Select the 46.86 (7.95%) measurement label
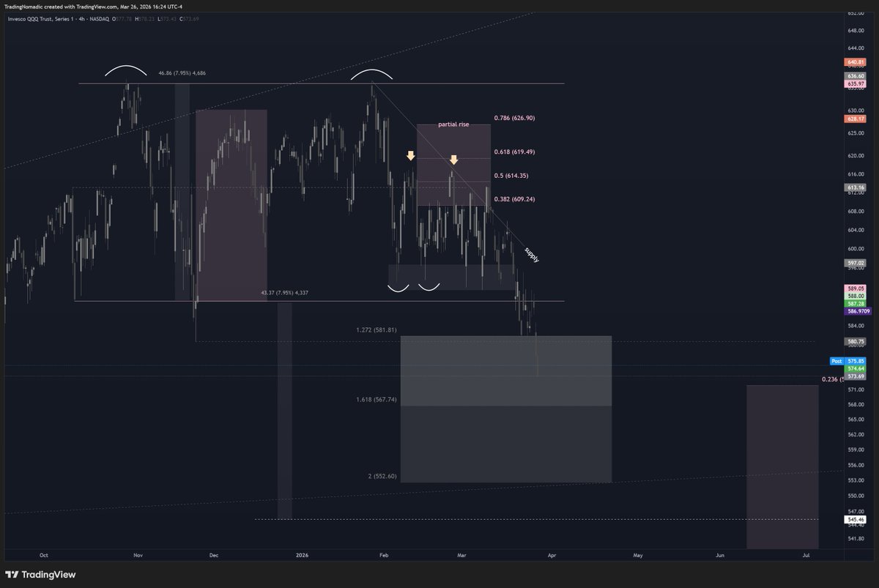The width and height of the screenshot is (879, 588). pyautogui.click(x=182, y=72)
